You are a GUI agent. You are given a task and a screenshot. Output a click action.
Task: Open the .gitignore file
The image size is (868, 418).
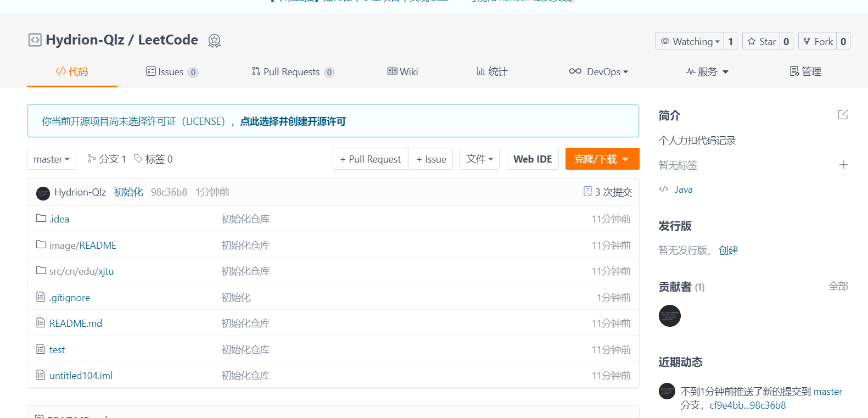[70, 298]
